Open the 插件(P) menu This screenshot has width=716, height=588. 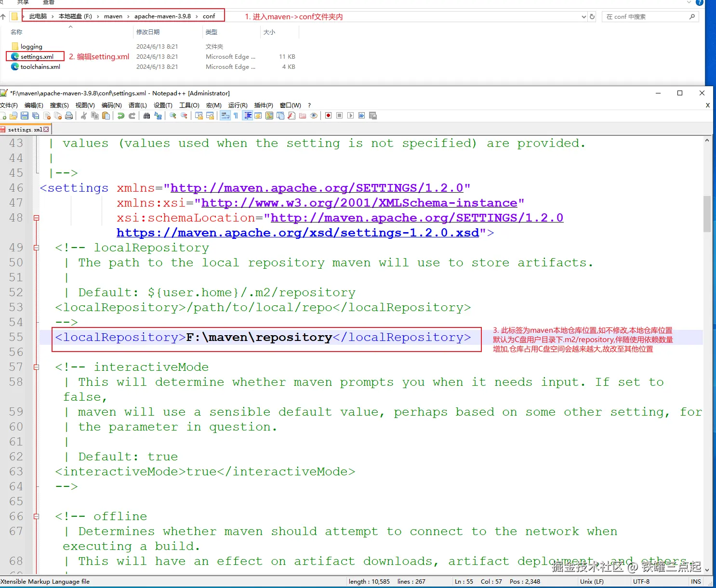pyautogui.click(x=264, y=105)
